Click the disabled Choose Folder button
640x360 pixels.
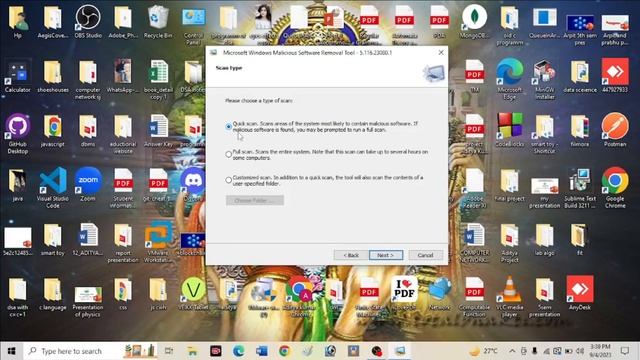255,200
